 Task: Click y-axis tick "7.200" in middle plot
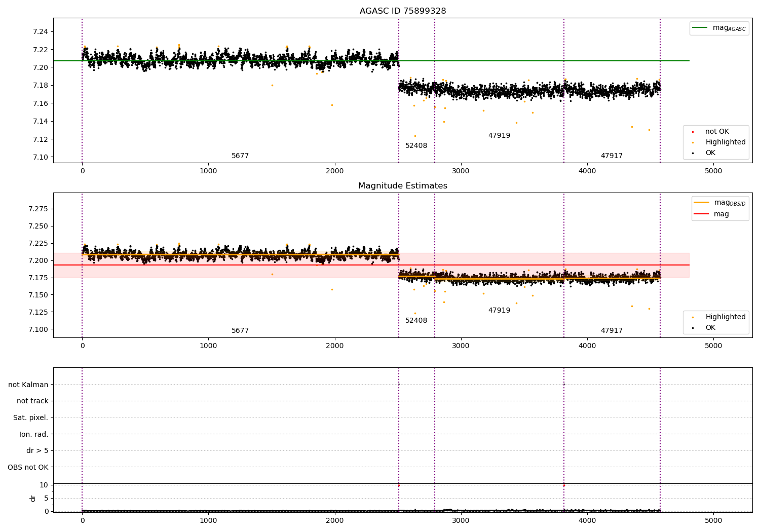(x=39, y=261)
